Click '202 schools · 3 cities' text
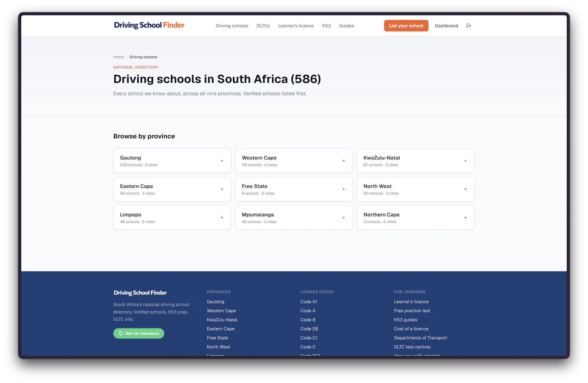588x383 pixels. (x=139, y=165)
